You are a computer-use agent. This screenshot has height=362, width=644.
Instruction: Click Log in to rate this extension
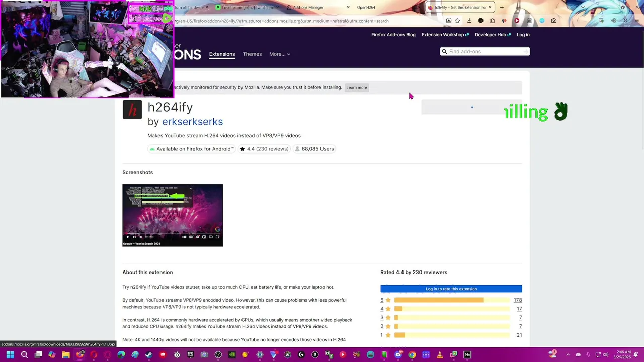point(451,289)
